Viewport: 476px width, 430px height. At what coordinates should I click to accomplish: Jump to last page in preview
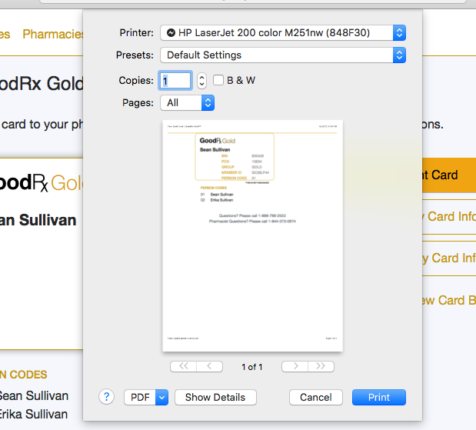pos(321,366)
